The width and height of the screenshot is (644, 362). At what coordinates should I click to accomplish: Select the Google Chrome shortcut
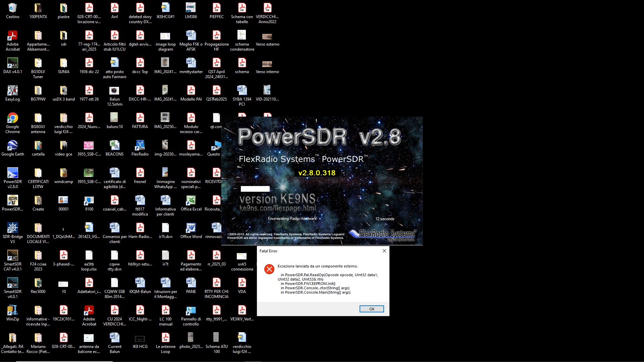(13, 123)
